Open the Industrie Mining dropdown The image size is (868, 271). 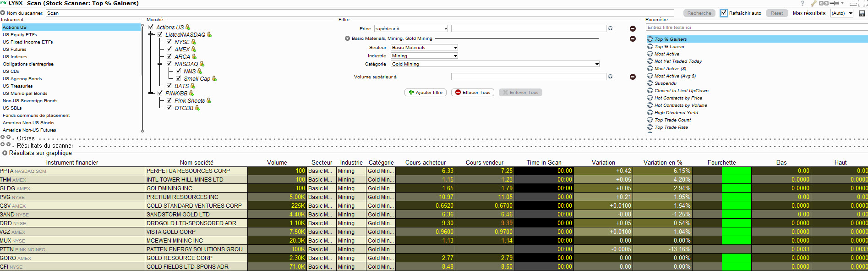tap(424, 56)
